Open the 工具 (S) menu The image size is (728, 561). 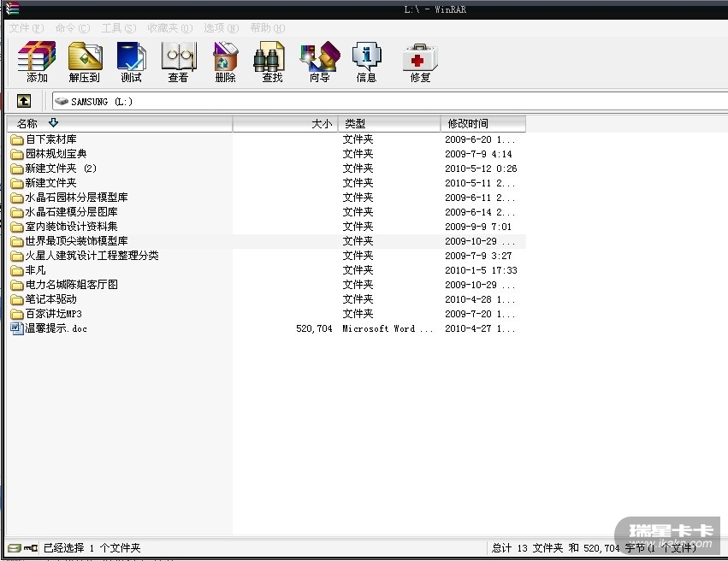(119, 28)
